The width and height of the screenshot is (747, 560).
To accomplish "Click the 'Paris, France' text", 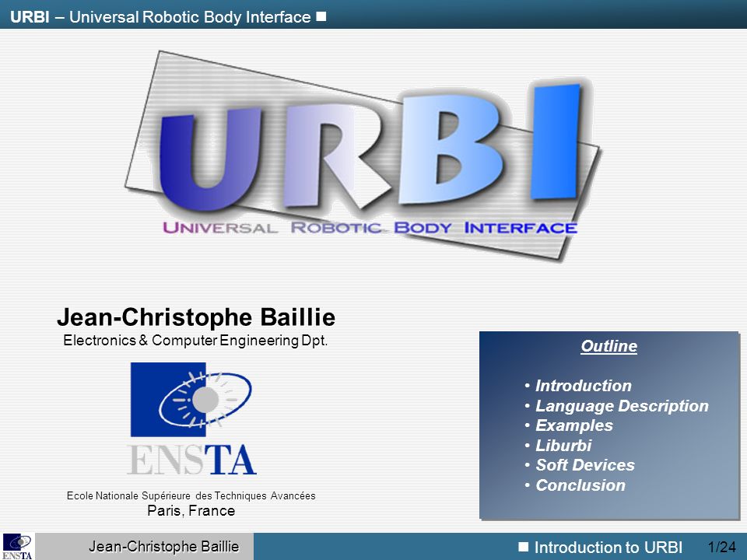I will 191,511.
